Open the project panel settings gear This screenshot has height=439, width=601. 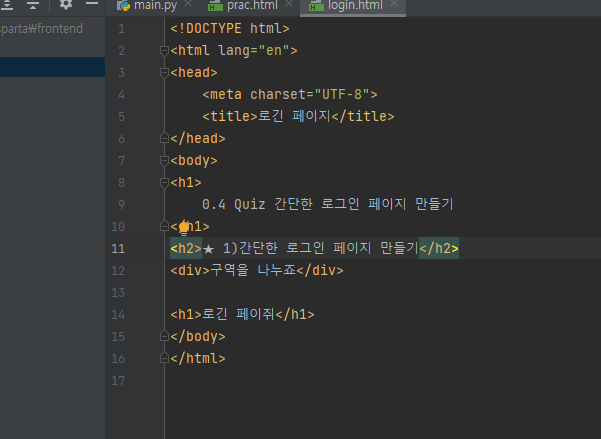point(66,4)
